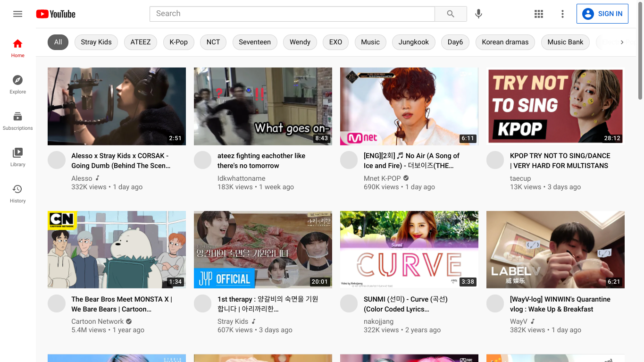Play the Mnet performance thumbnail

409,106
